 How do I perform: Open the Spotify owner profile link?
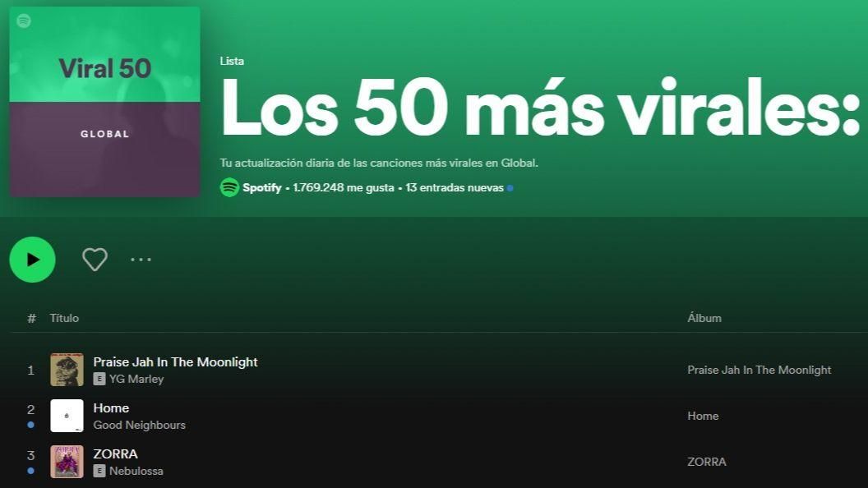coord(262,187)
